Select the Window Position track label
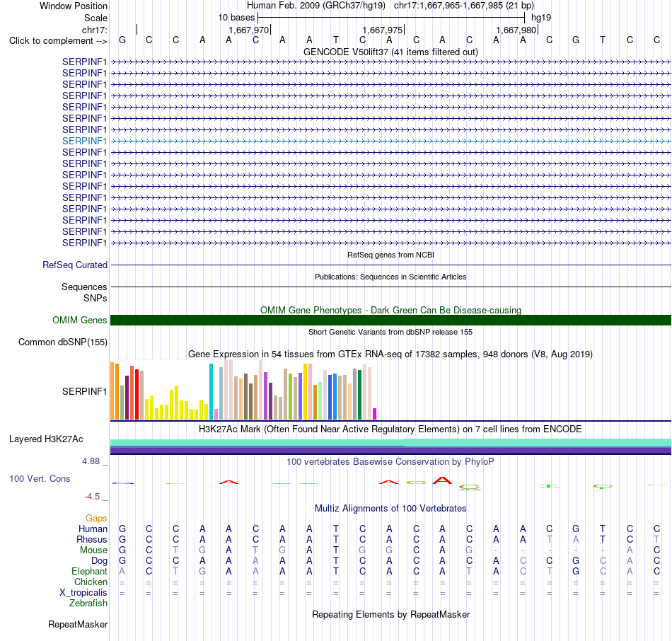Viewport: 672px width, 641px height. 74,6
